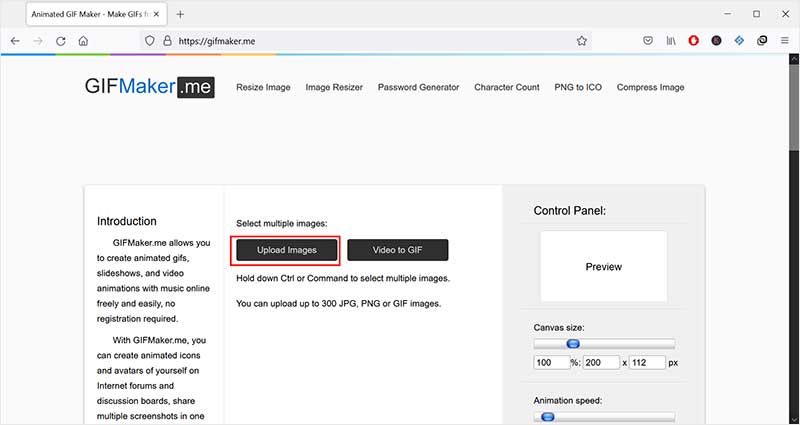
Task: Click the dark circular extension icon
Action: pos(716,41)
